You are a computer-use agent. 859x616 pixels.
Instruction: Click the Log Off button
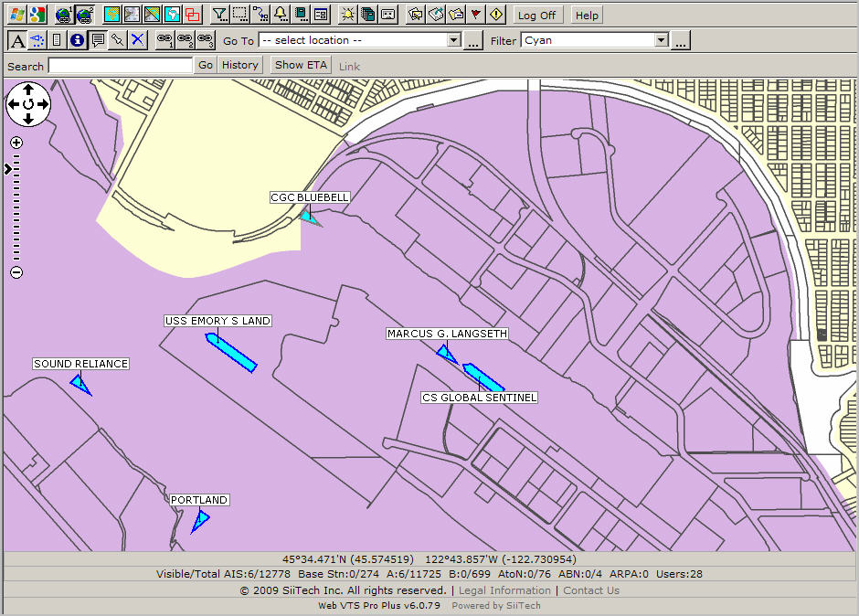click(x=537, y=16)
